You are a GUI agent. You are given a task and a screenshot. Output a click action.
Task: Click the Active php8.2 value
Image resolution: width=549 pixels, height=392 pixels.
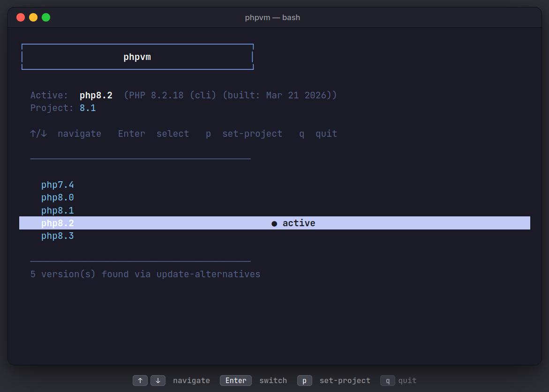pyautogui.click(x=96, y=95)
